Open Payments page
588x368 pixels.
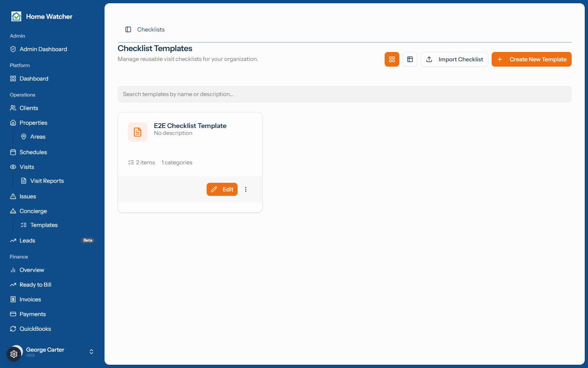point(52,314)
